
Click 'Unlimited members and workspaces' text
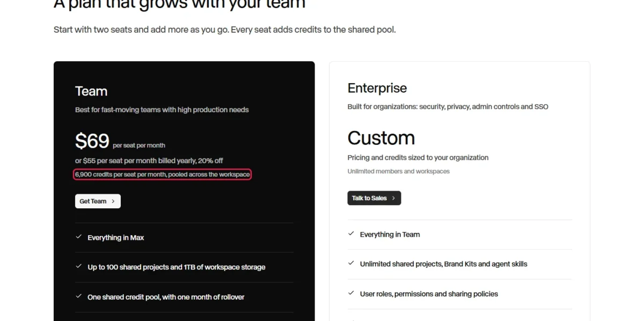(399, 171)
